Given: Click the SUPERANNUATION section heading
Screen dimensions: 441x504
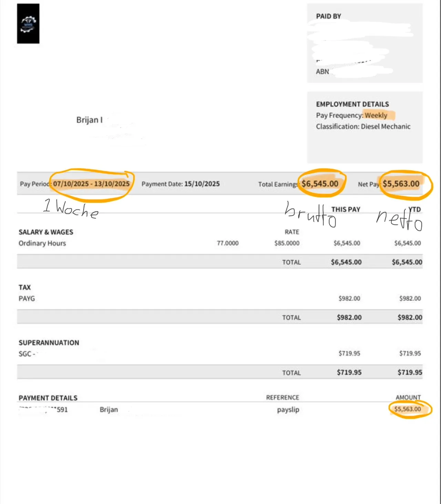Looking at the screenshot, I should (x=49, y=343).
